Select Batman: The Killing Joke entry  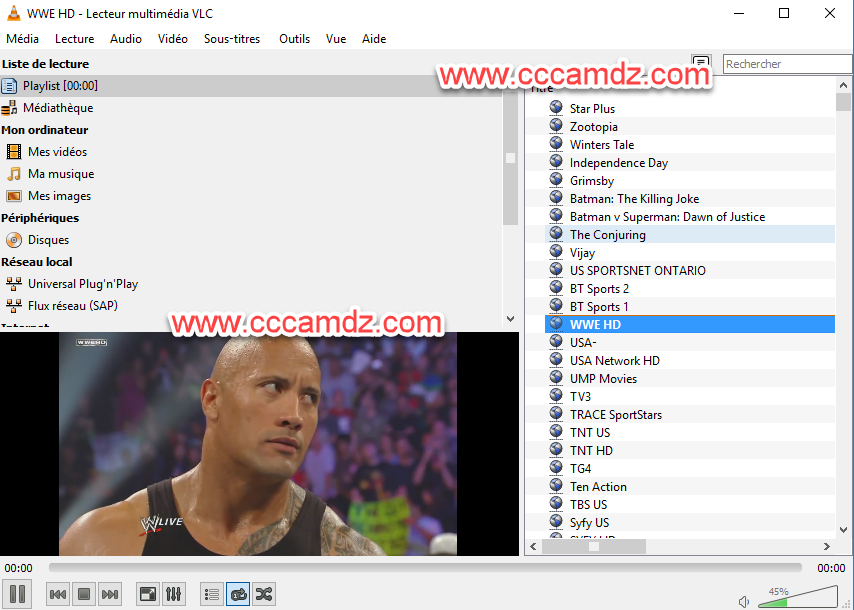pos(690,199)
